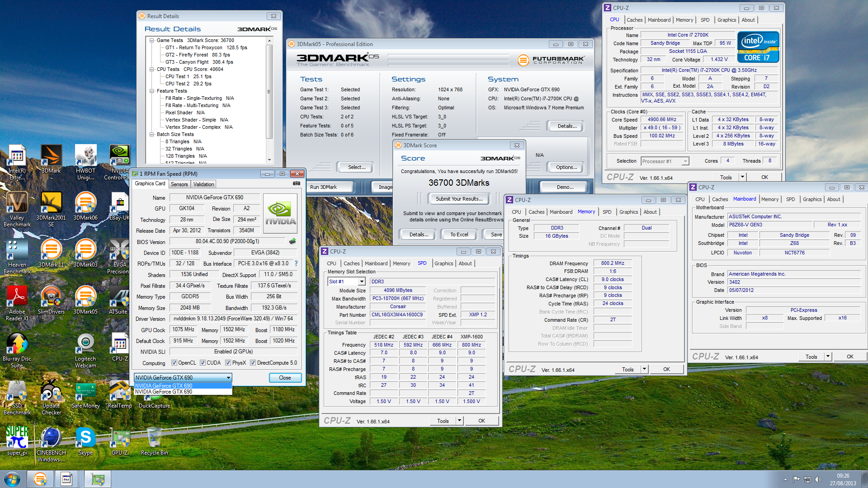Click BIOS save chip icon in GPU-Z

(292, 241)
